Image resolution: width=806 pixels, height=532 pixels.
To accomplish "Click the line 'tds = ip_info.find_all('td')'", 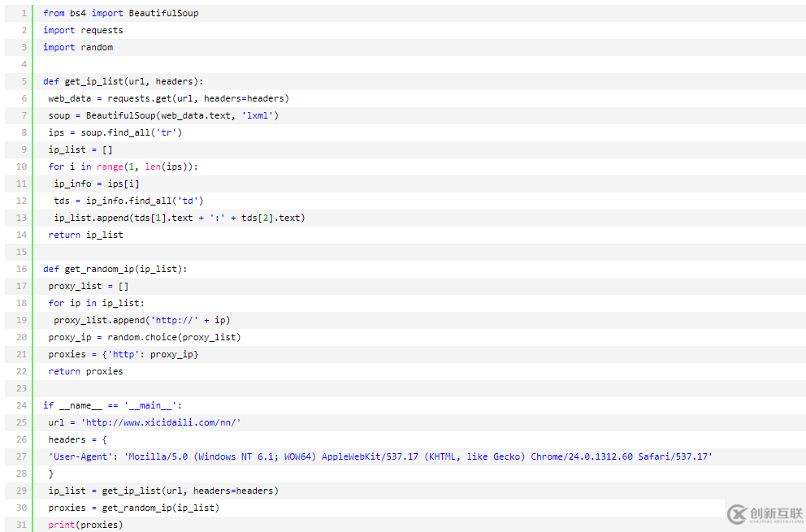I will tap(128, 201).
